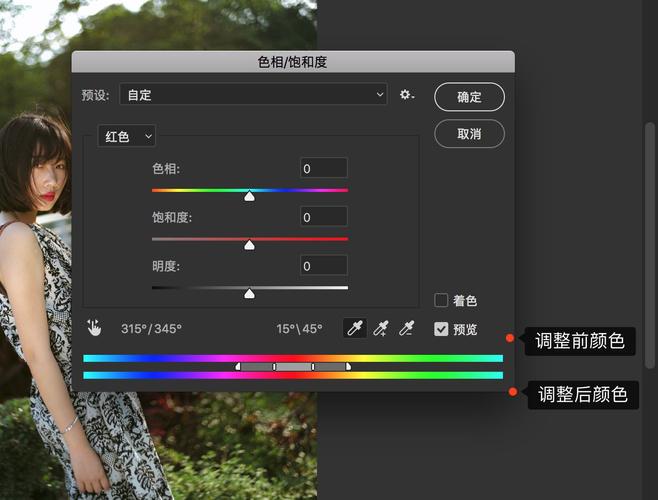
Task: Click the 确定 button to confirm
Action: coord(469,97)
